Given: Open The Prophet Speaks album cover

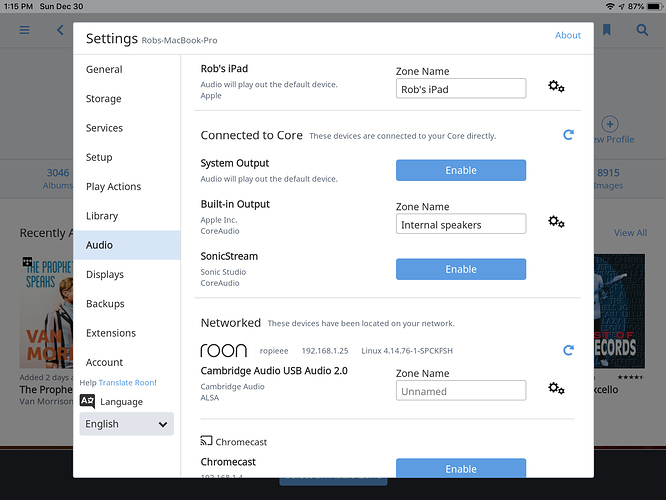Looking at the screenshot, I should click(46, 311).
